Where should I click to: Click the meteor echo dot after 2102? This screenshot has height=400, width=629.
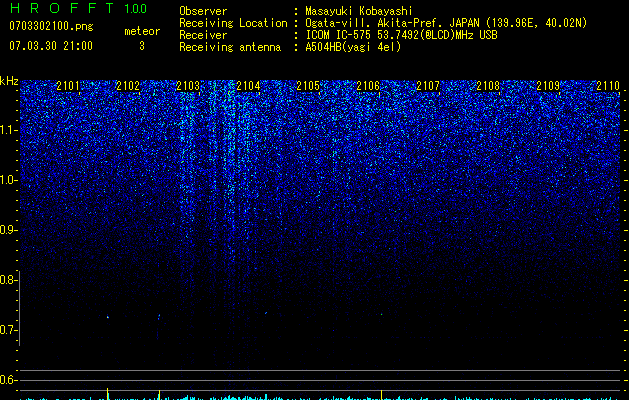(159, 317)
